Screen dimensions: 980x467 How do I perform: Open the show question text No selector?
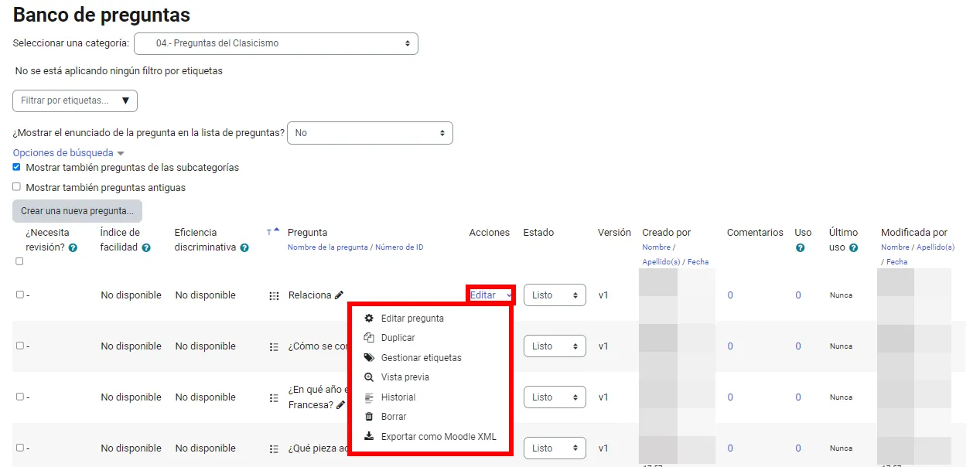point(369,133)
